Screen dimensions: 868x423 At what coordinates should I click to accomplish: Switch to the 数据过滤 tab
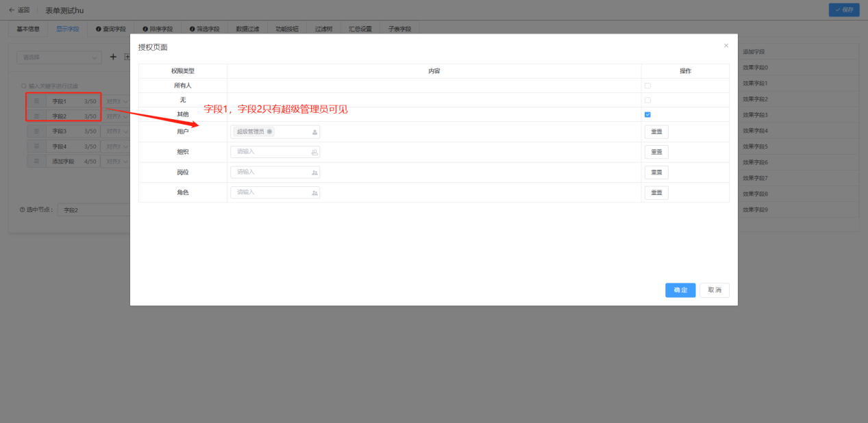[x=247, y=29]
